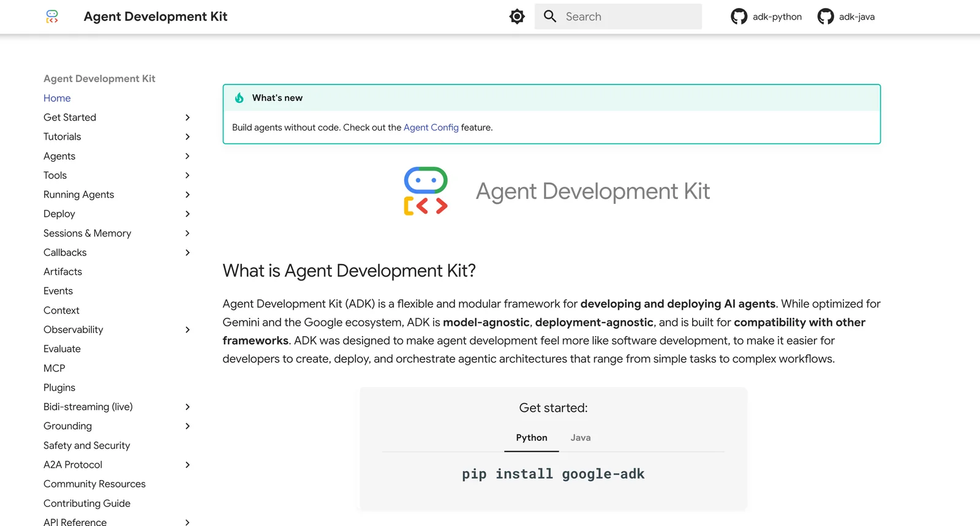Open Community Resources page
Image resolution: width=980 pixels, height=526 pixels.
[94, 484]
